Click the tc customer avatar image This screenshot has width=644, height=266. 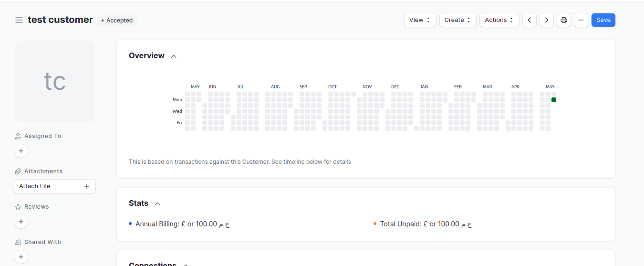pyautogui.click(x=55, y=81)
